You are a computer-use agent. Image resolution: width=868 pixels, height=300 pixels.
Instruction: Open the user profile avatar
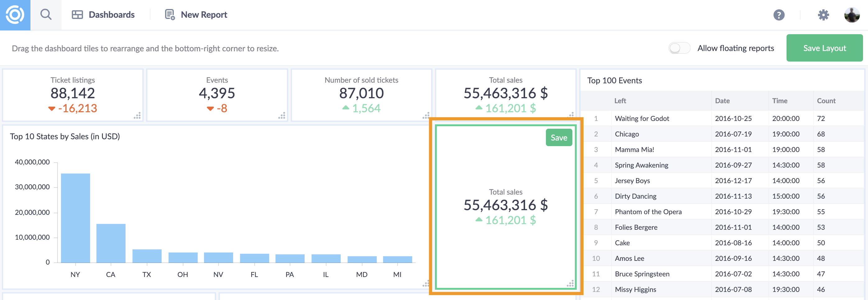pyautogui.click(x=852, y=15)
